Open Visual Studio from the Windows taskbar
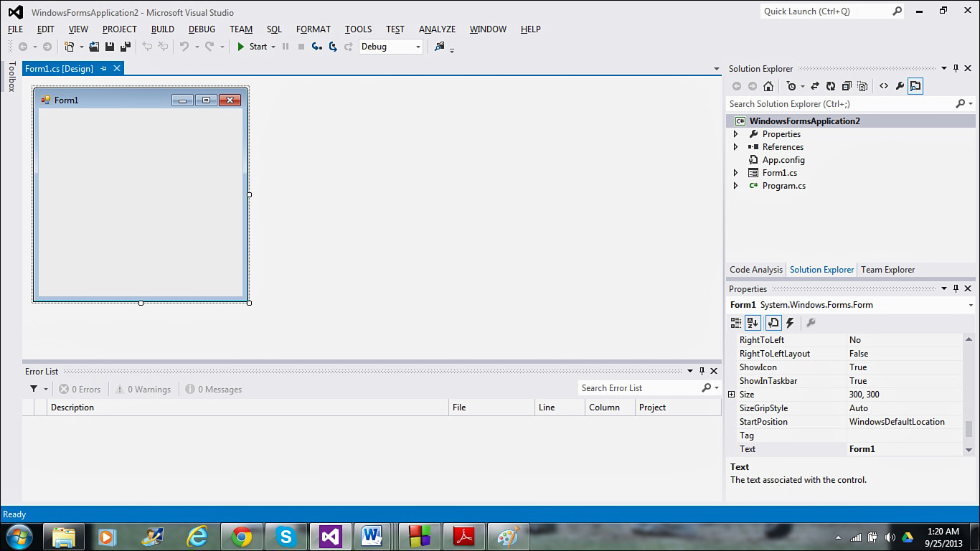 tap(330, 537)
